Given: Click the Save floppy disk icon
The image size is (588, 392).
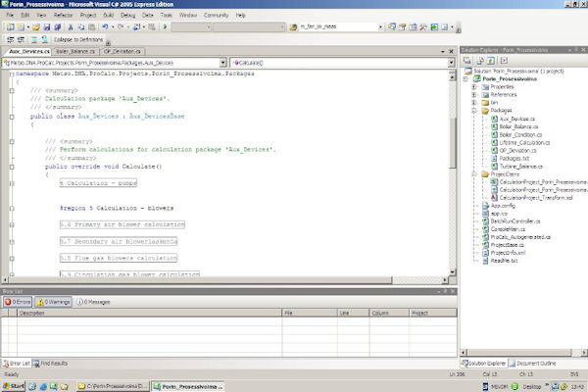Looking at the screenshot, I should [x=47, y=27].
